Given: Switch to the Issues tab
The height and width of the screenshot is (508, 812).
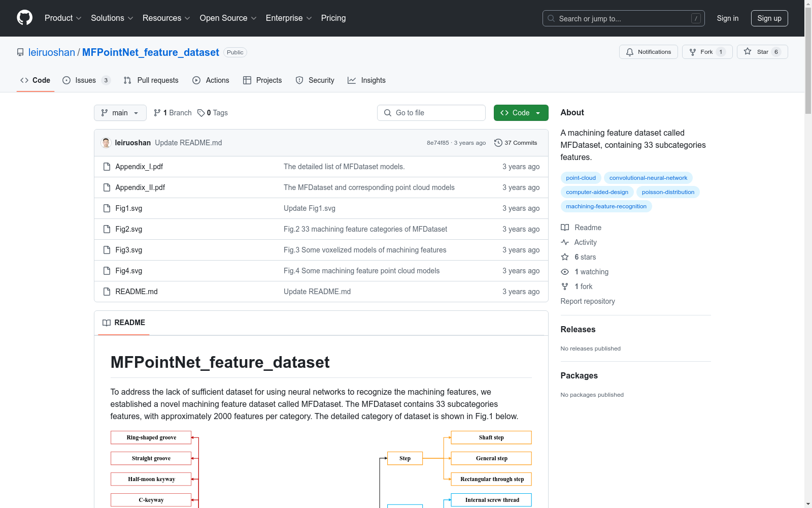Looking at the screenshot, I should (86, 80).
